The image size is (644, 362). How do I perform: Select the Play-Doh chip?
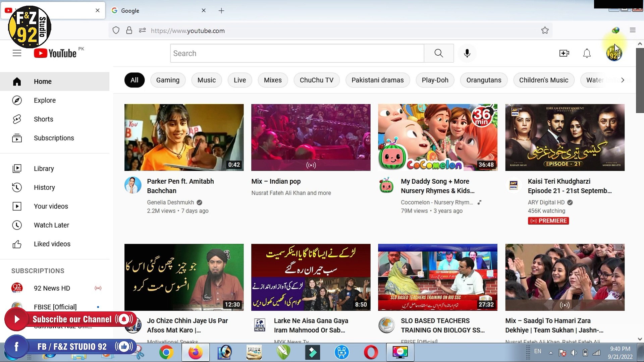435,80
